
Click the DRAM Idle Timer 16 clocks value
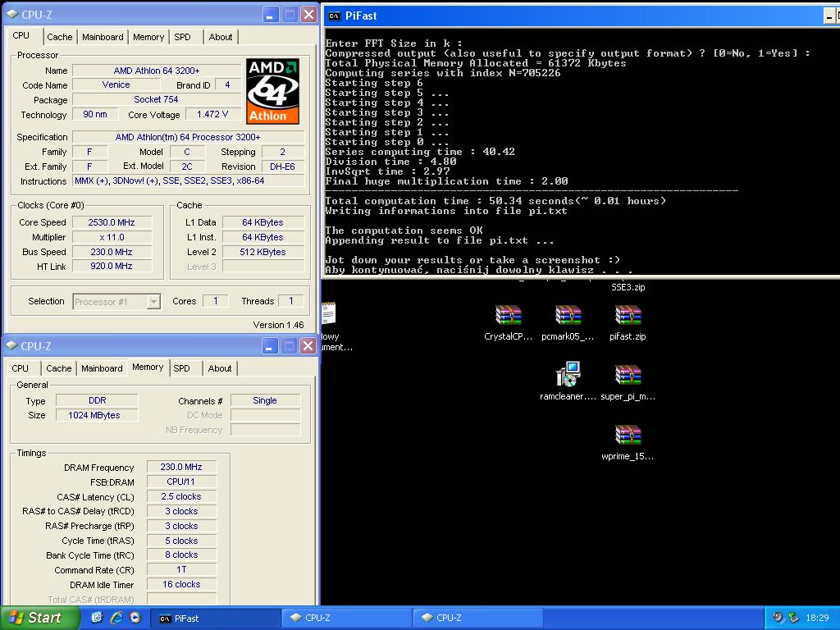pos(181,584)
